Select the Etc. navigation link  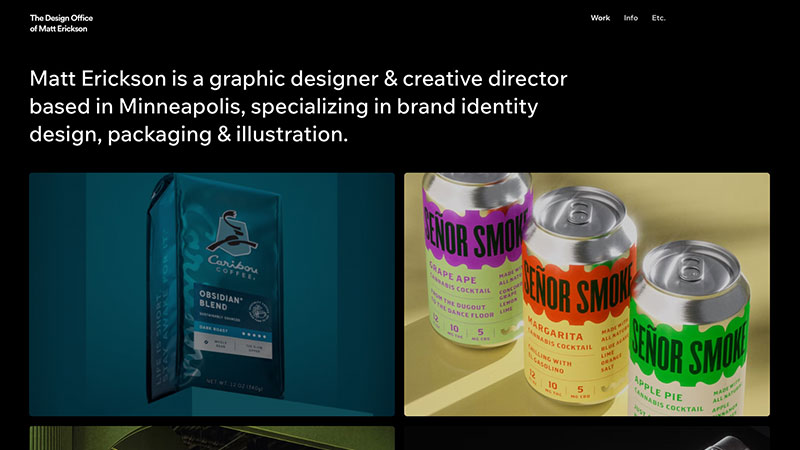coord(659,18)
